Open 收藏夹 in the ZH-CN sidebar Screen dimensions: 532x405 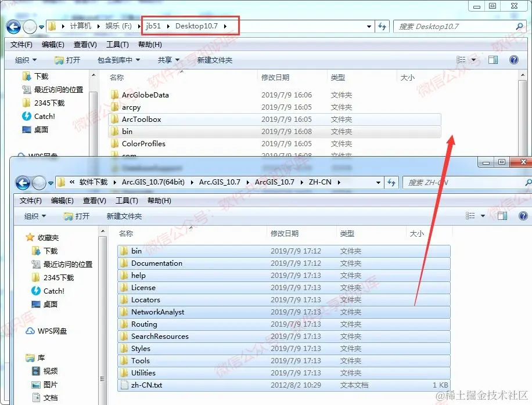coord(42,237)
